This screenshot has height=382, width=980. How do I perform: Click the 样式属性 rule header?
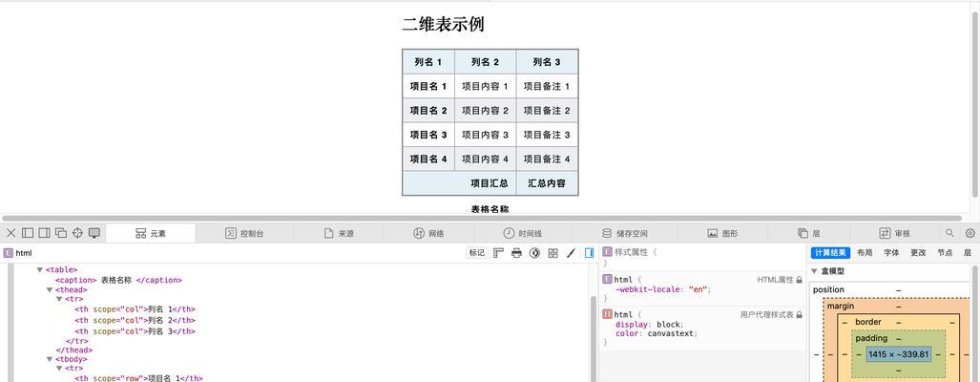632,252
